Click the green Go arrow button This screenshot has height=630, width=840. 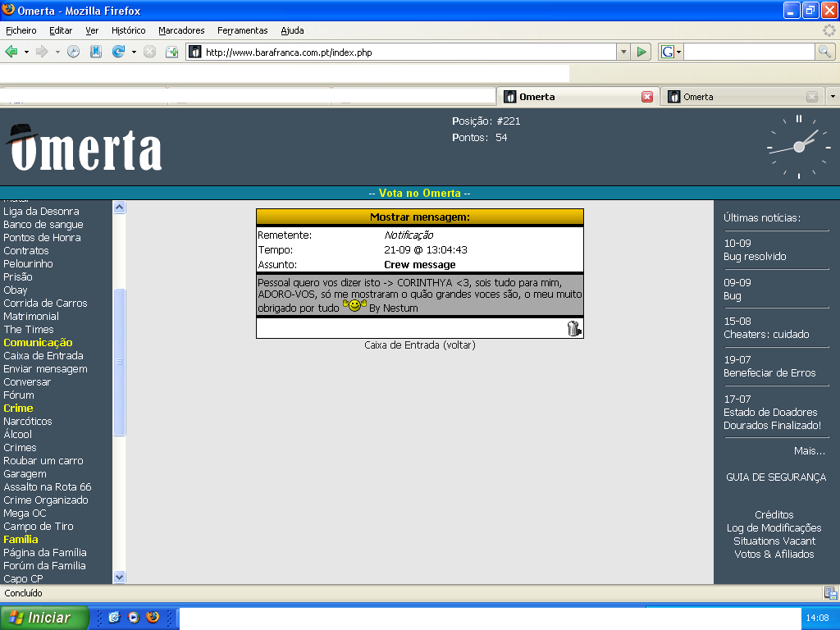pos(642,52)
